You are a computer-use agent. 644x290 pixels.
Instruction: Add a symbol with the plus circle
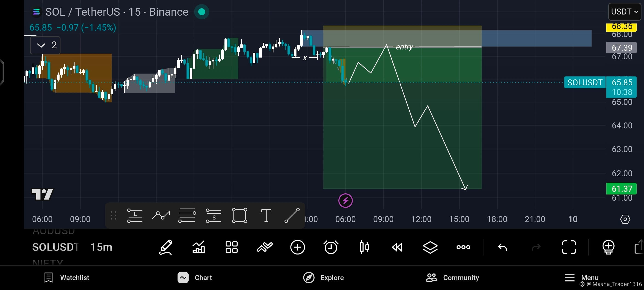(x=297, y=247)
